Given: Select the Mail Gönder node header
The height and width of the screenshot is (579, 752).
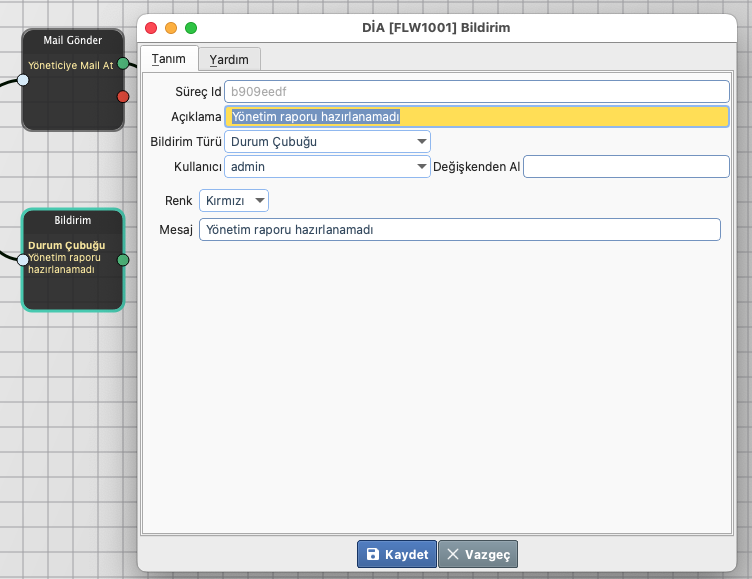Looking at the screenshot, I should [73, 40].
